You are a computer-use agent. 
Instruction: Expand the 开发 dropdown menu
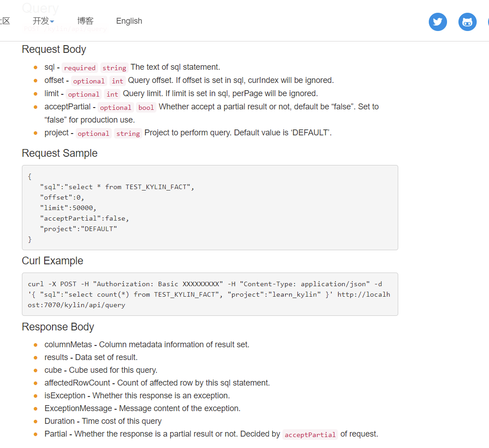point(43,21)
